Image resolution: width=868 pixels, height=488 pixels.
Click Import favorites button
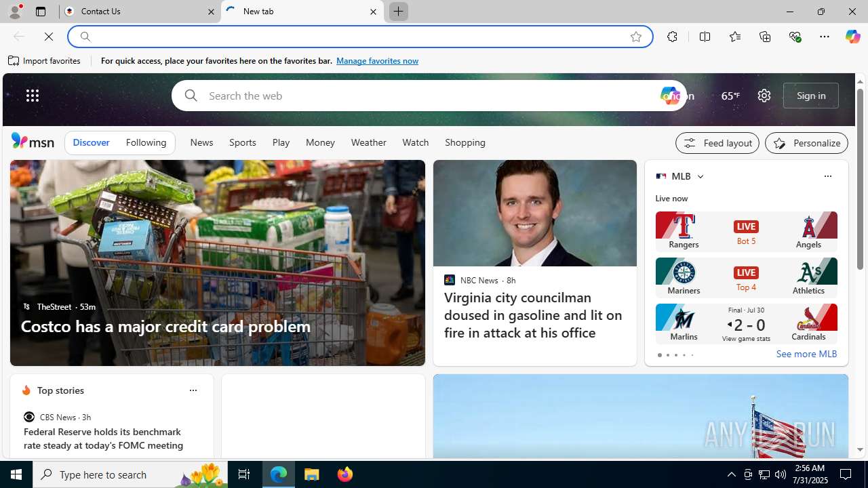click(x=45, y=61)
